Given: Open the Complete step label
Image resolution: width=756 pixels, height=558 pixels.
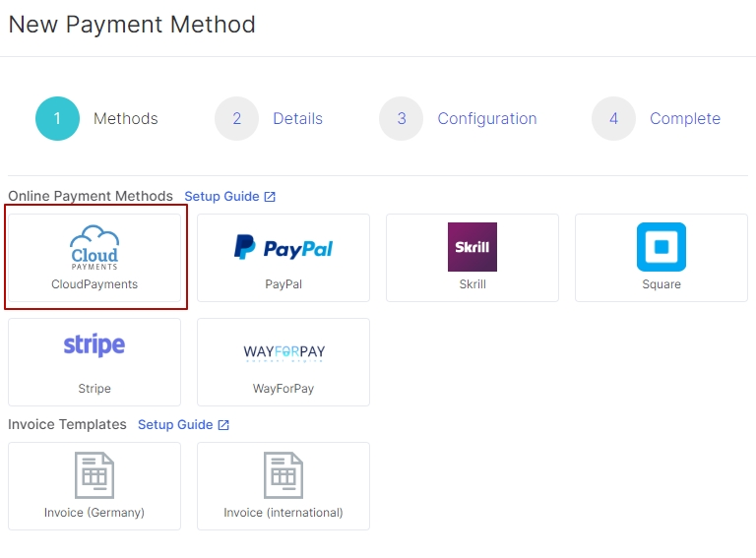Looking at the screenshot, I should (685, 119).
